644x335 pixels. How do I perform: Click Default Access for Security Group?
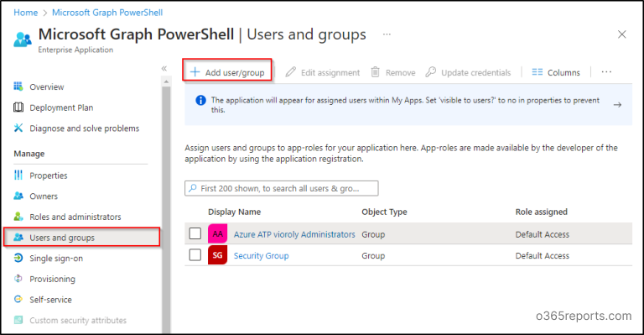pos(543,256)
